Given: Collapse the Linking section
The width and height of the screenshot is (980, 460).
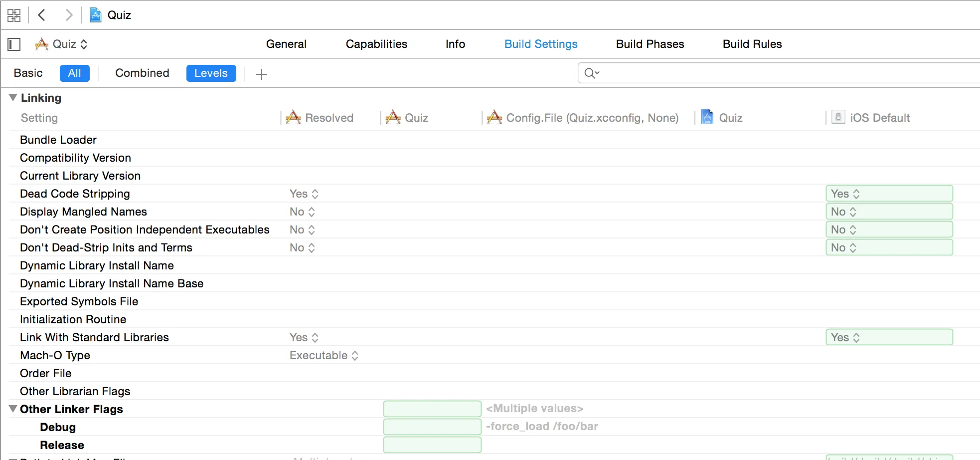Looking at the screenshot, I should (x=13, y=98).
